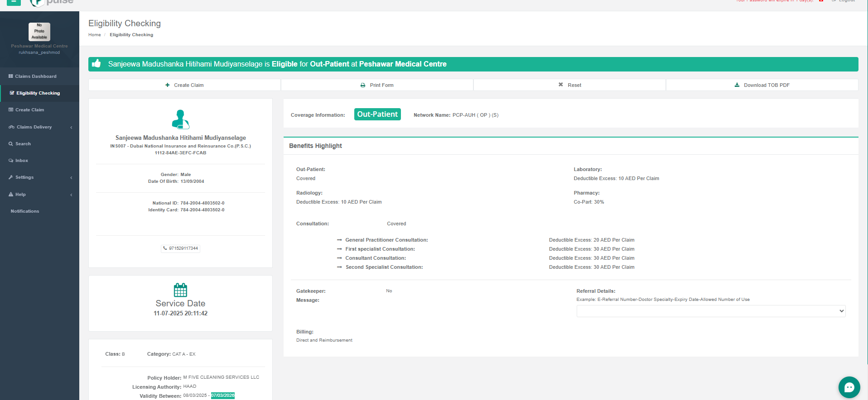The height and width of the screenshot is (400, 868).
Task: Click the No Photo Available profile thumbnail
Action: (x=39, y=32)
